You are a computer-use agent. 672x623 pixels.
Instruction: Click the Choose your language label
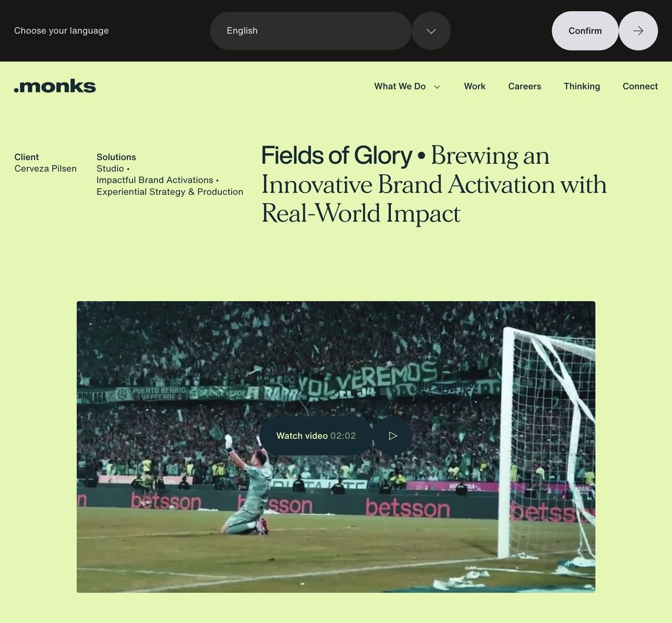pyautogui.click(x=62, y=31)
